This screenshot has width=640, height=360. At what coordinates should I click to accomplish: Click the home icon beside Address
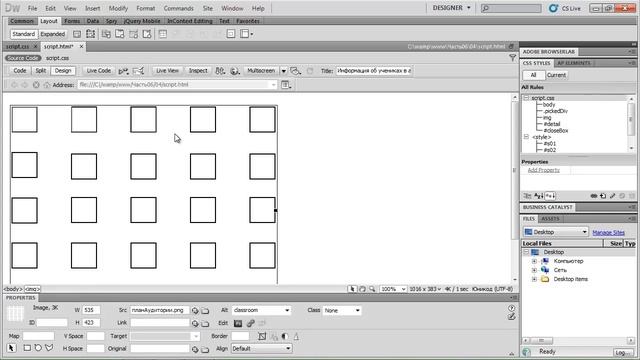(47, 85)
